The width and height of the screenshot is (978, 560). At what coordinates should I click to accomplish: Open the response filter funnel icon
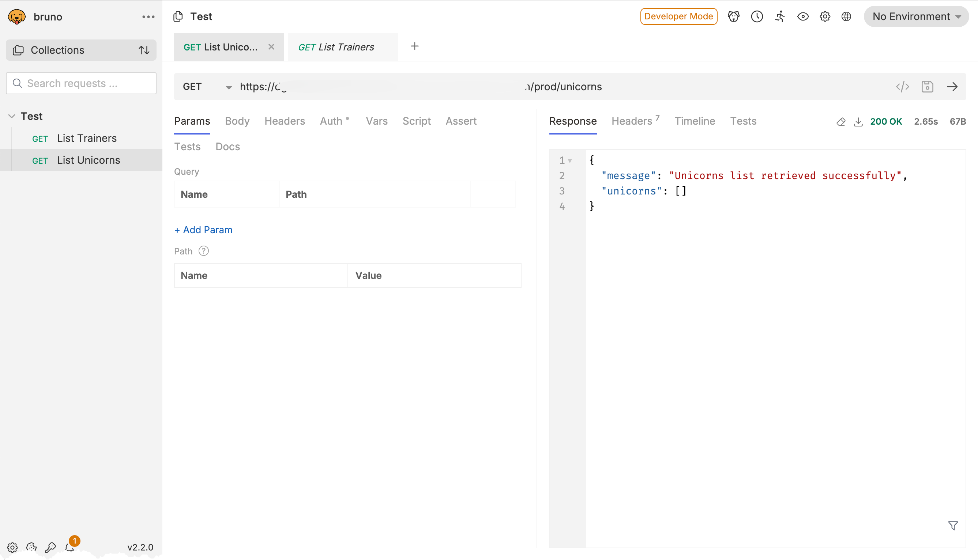coord(953,525)
